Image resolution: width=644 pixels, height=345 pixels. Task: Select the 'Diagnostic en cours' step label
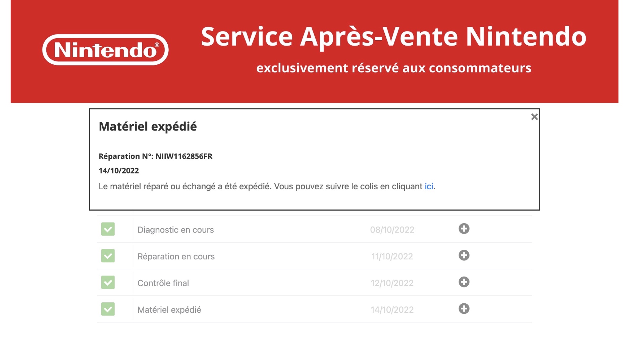175,230
